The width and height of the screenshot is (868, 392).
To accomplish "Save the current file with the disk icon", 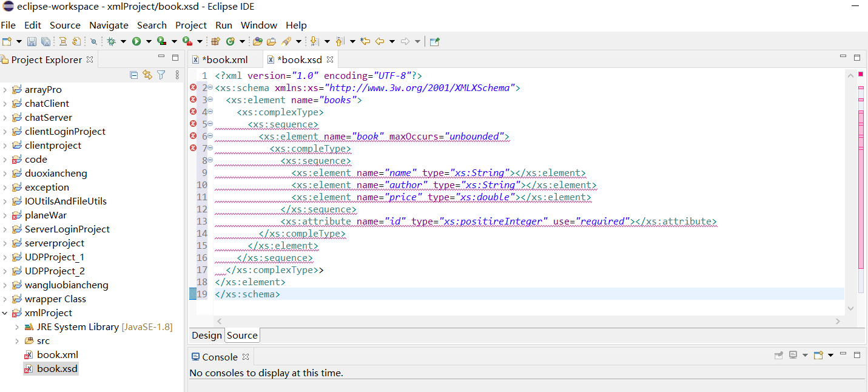I will tap(32, 41).
